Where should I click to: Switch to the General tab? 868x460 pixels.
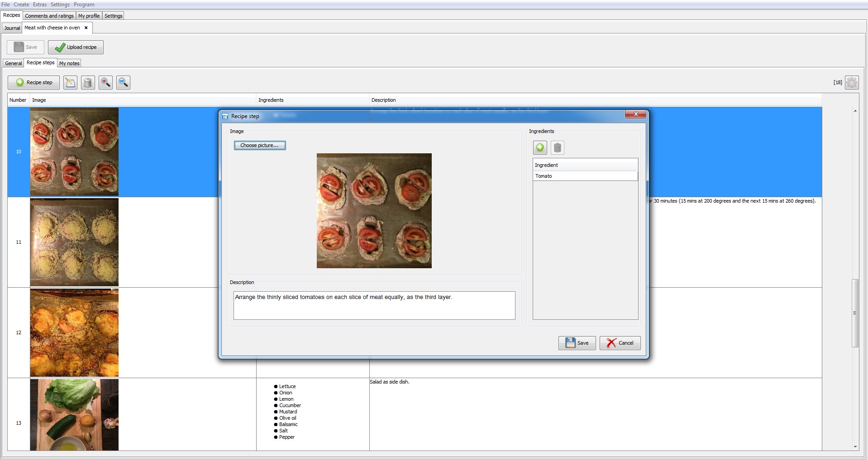13,63
